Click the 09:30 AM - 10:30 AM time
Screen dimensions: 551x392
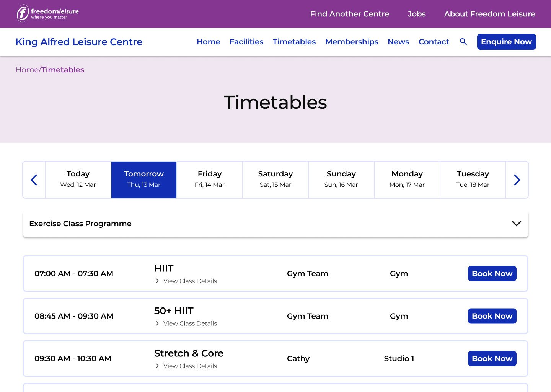(73, 359)
